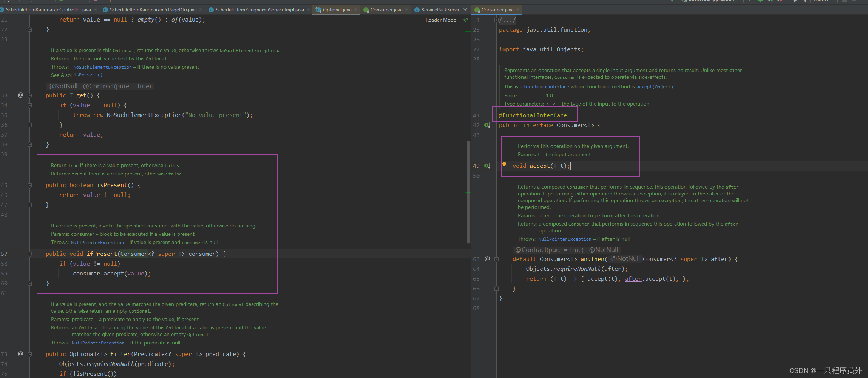Image resolution: width=868 pixels, height=378 pixels.
Task: Click implementations gutter icon beside Consumer interface
Action: pos(487,125)
